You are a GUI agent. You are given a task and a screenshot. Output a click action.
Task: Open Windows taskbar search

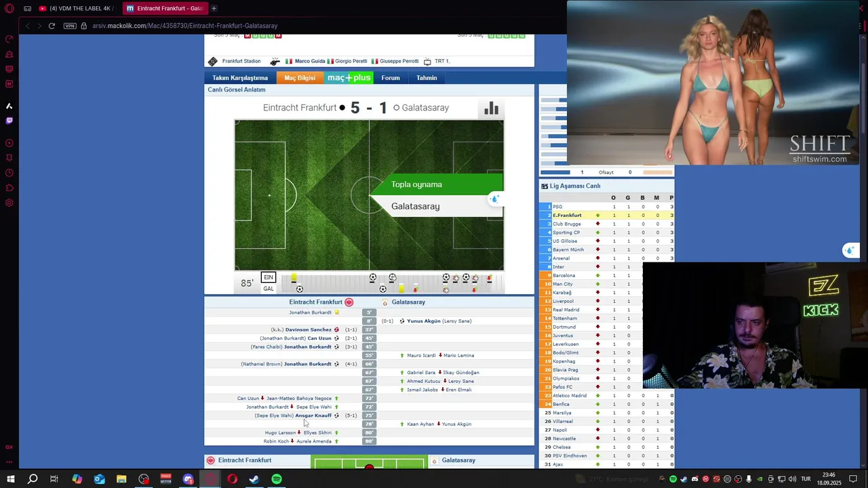tap(33, 479)
